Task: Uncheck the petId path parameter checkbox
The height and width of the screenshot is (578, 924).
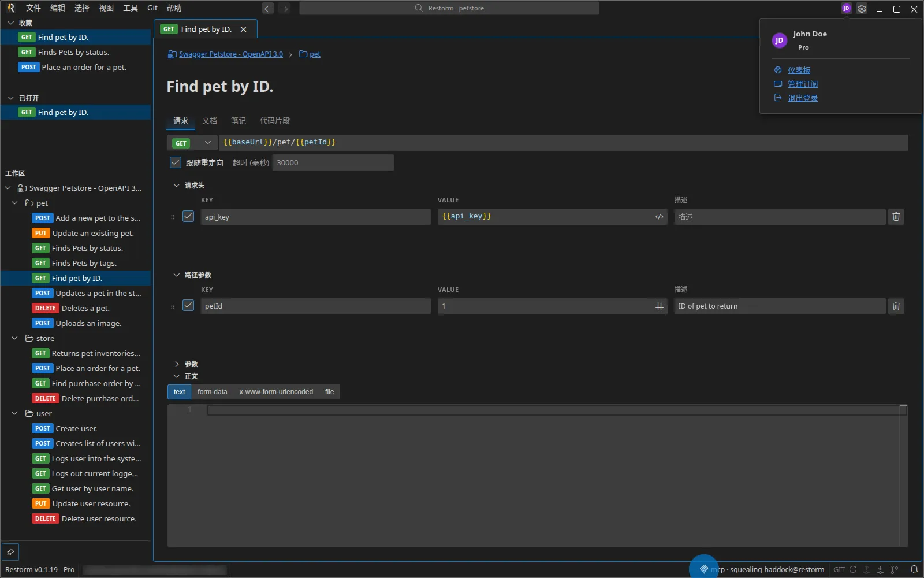Action: (x=188, y=305)
